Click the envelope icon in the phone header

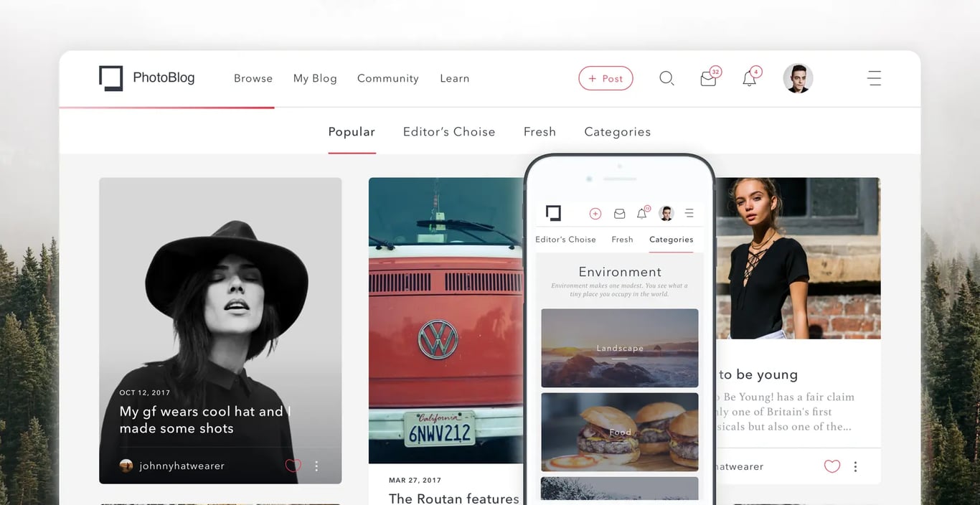tap(619, 213)
